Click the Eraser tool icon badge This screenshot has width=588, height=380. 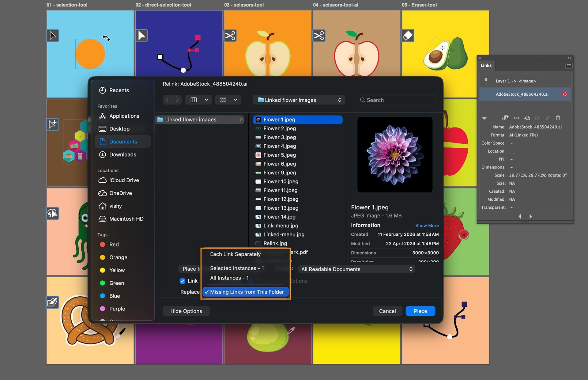(x=408, y=36)
